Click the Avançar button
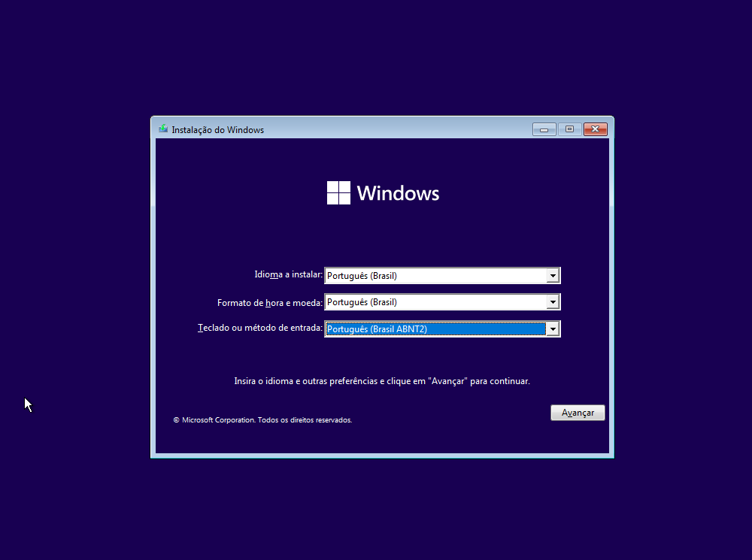This screenshot has height=560, width=752. pos(578,413)
